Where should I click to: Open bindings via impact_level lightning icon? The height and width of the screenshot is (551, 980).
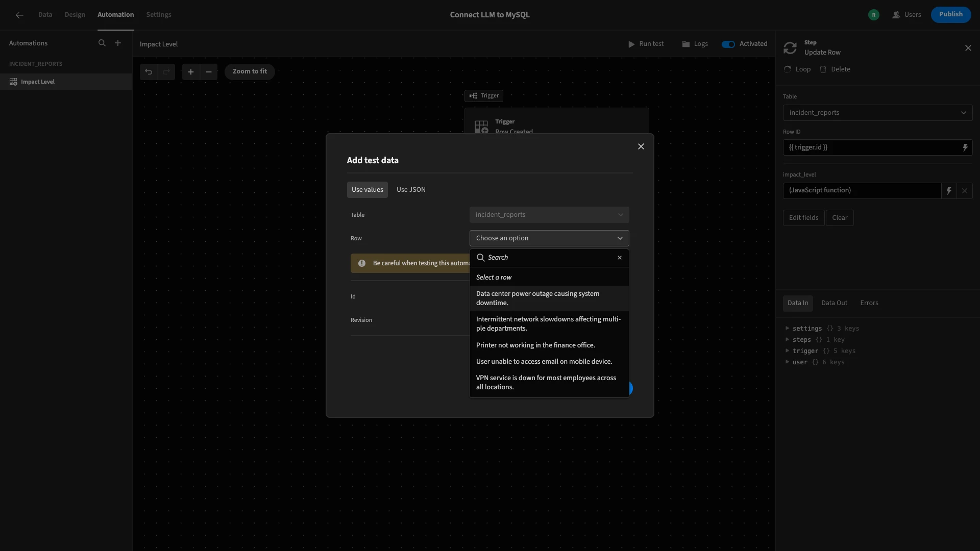click(x=949, y=191)
